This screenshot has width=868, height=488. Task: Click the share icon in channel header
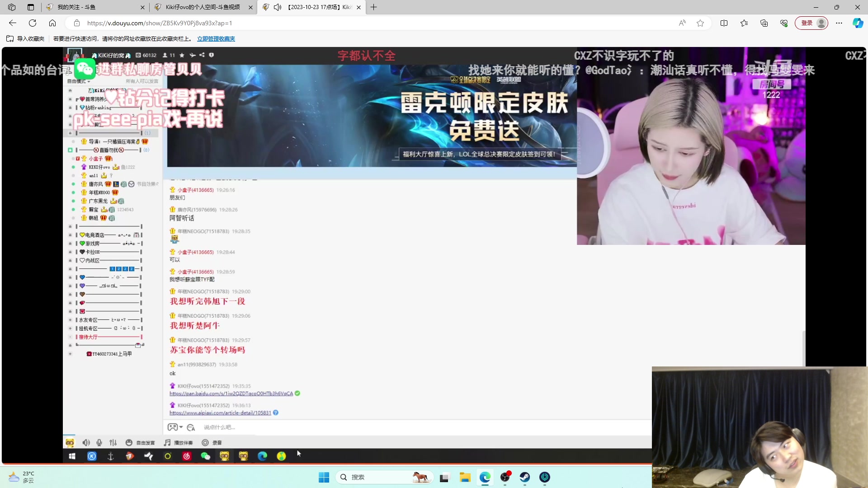point(202,55)
